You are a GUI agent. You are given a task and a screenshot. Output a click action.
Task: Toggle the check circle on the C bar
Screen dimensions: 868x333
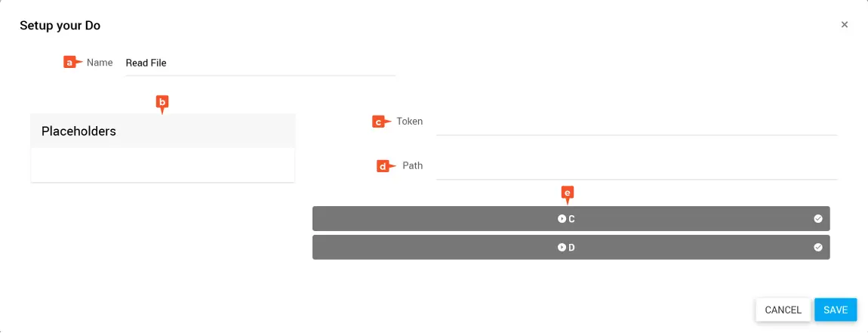point(818,219)
